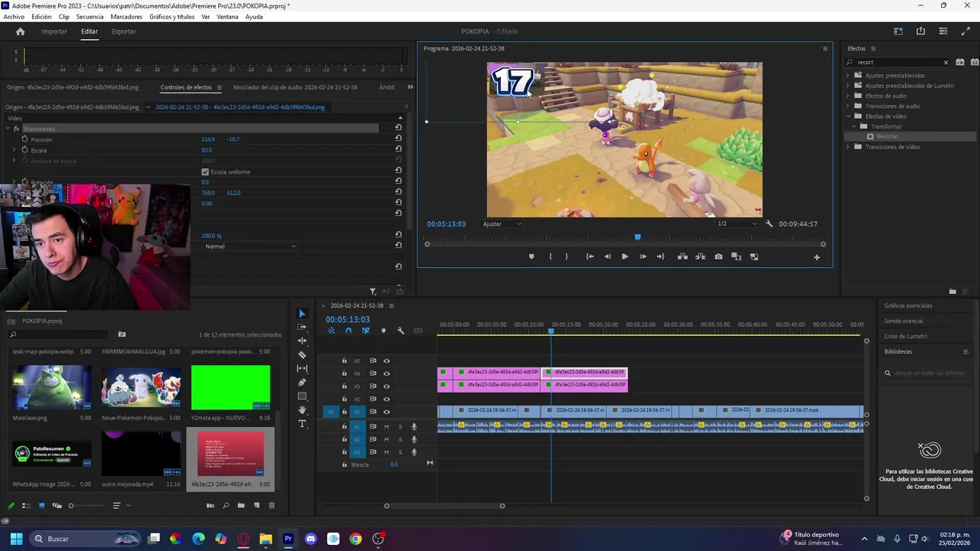Screen dimensions: 980x551
Task: Click the Program monitor playhead scrubber
Action: (637, 237)
